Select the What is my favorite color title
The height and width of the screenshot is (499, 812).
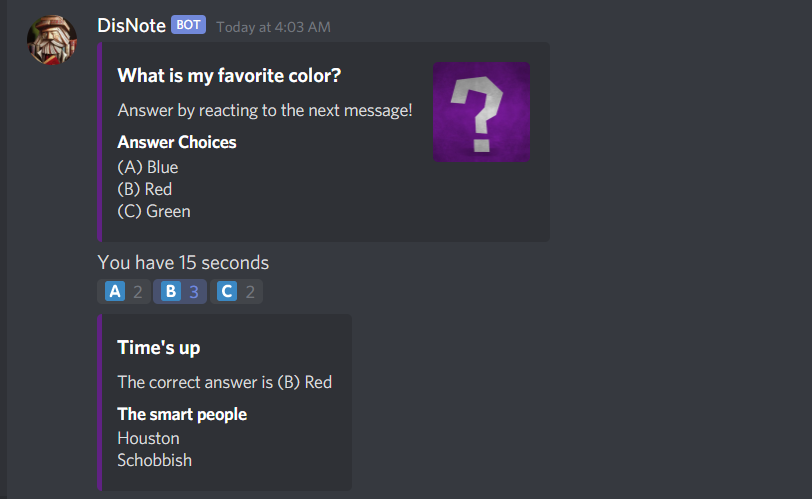coord(229,76)
